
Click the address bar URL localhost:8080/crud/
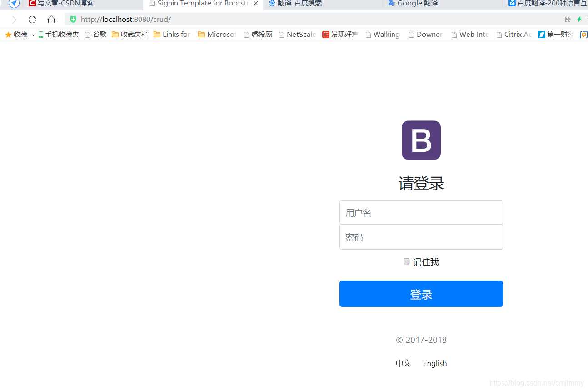(x=126, y=20)
